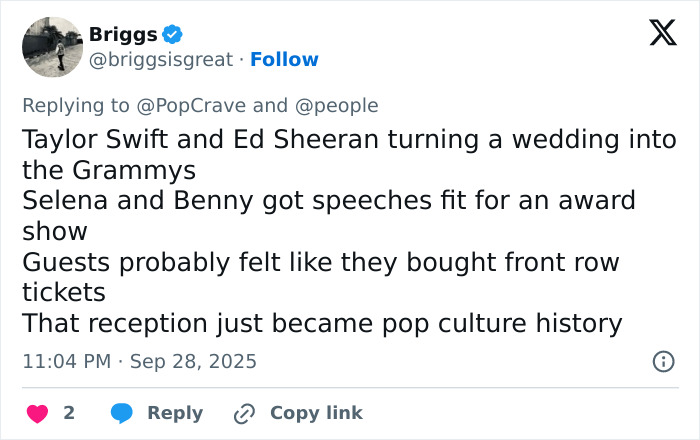Like the tweet with the heart icon
The width and height of the screenshot is (700, 440).
36,413
